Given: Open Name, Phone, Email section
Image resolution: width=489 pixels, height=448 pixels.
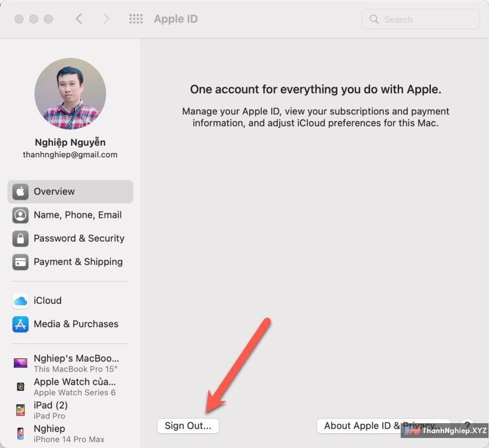Looking at the screenshot, I should [70, 215].
